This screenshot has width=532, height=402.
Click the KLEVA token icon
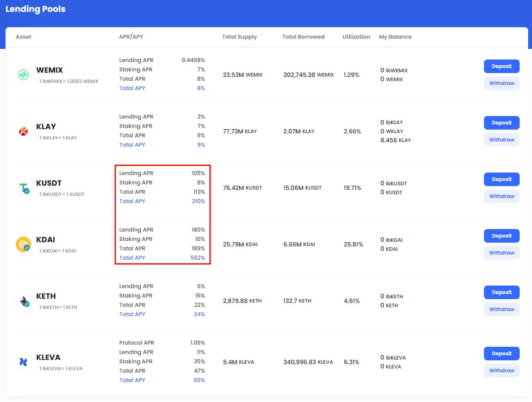23,362
